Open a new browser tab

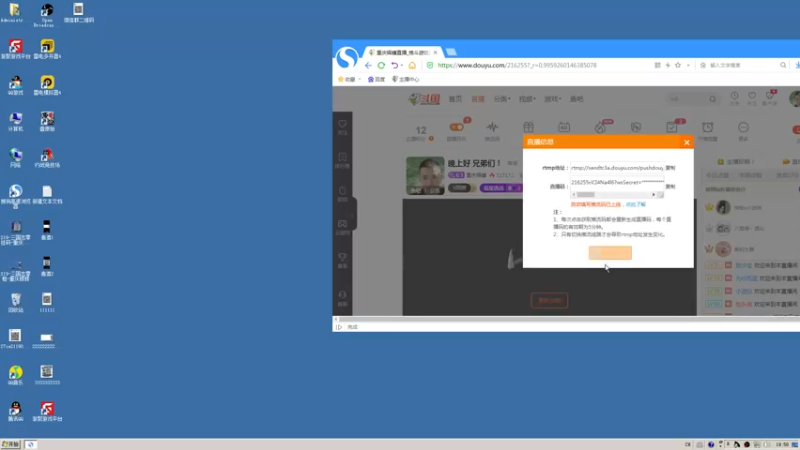click(x=451, y=52)
